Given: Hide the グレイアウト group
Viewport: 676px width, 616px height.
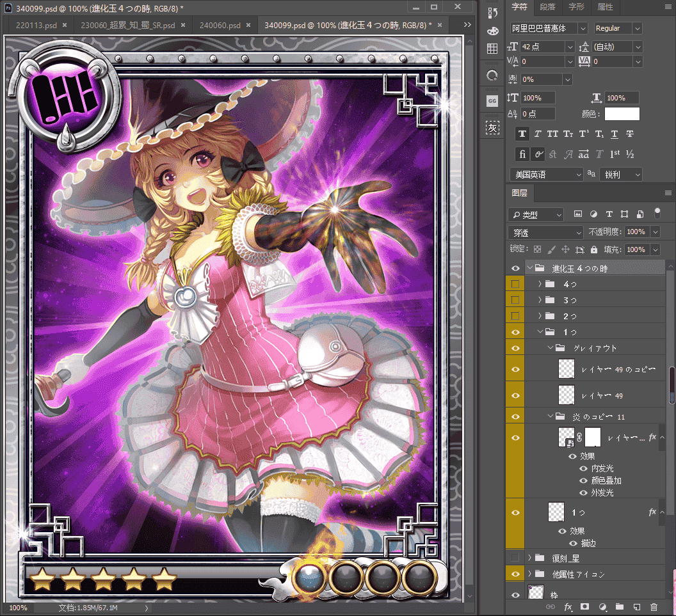Looking at the screenshot, I should tap(515, 348).
